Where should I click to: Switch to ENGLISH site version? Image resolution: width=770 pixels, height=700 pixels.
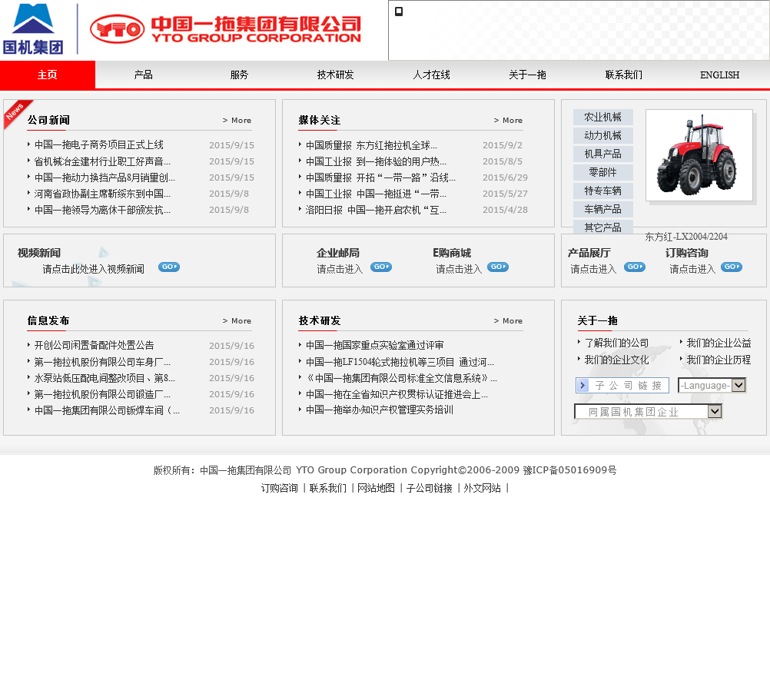click(x=719, y=75)
